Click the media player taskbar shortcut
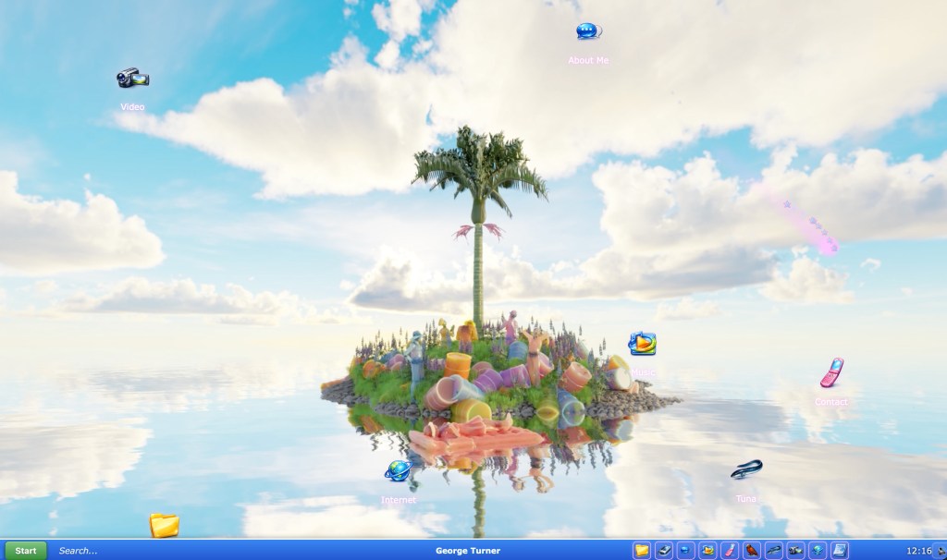Viewport: 947px width, 560px height. point(707,551)
